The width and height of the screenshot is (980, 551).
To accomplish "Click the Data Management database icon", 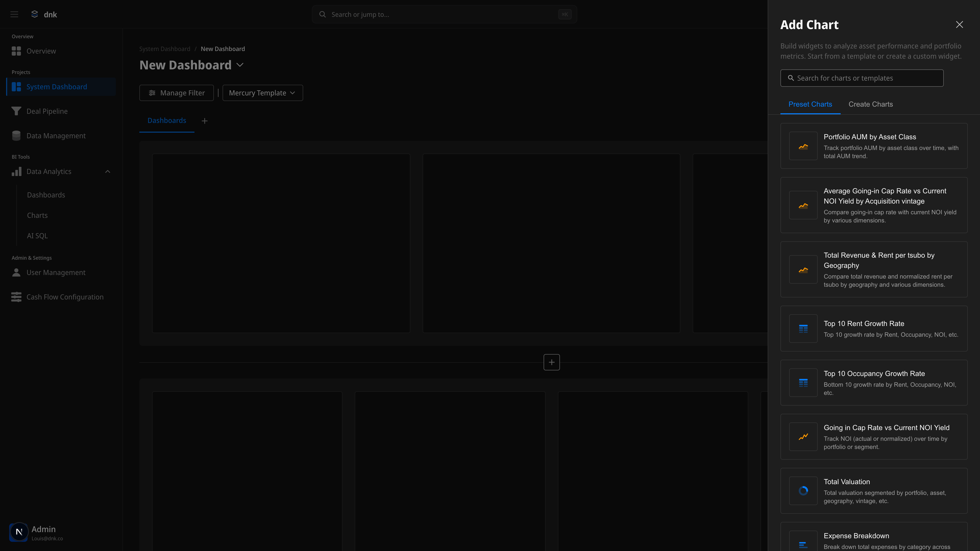I will [16, 135].
